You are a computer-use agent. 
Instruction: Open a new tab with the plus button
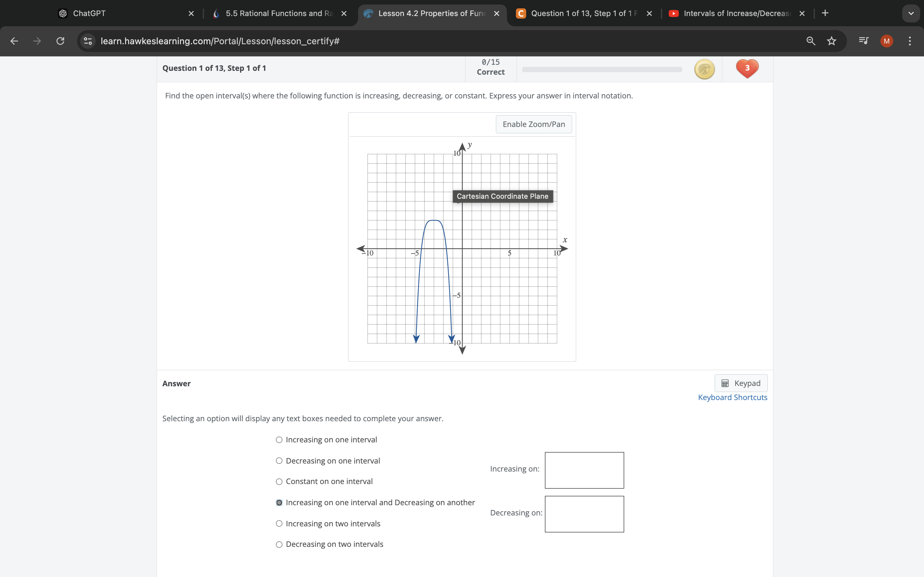[x=825, y=13]
